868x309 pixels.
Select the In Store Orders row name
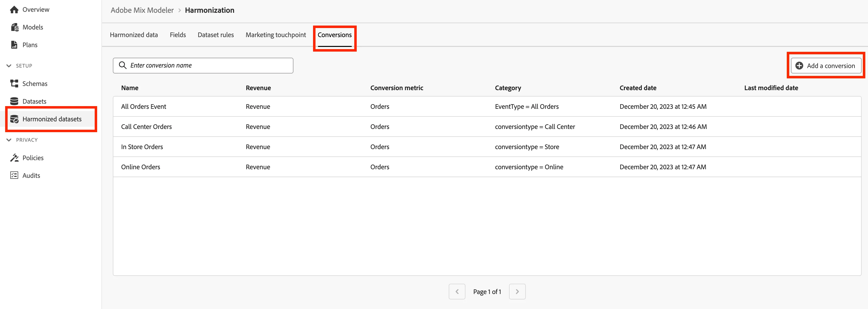tap(142, 147)
